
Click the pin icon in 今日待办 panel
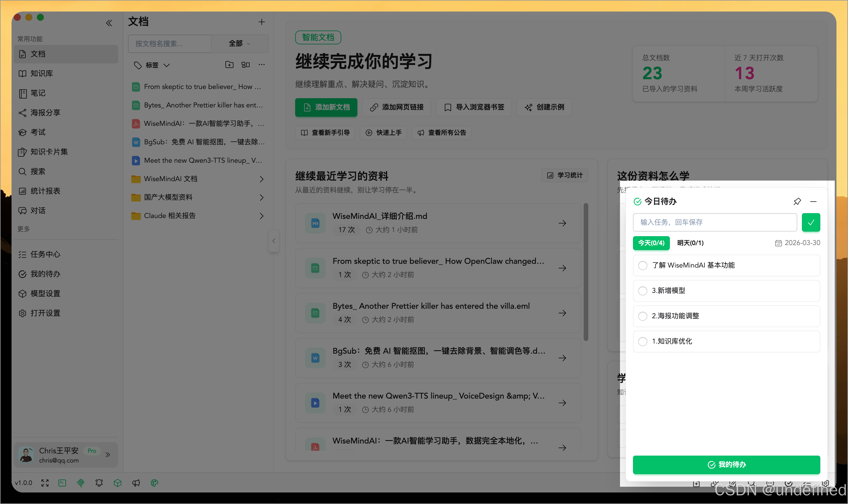coord(797,201)
